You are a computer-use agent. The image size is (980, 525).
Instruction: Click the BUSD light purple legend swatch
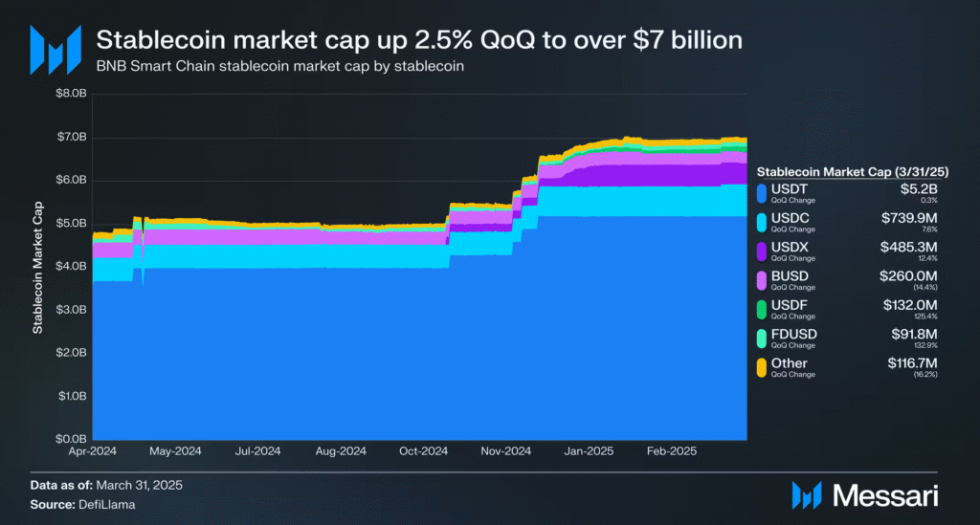pos(761,281)
